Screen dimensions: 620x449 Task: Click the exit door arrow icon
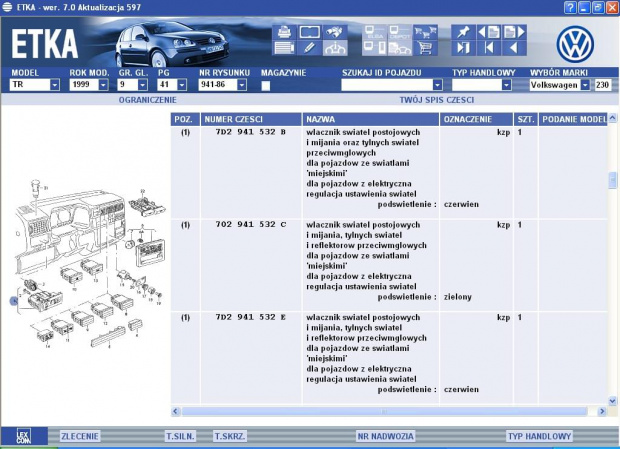click(x=463, y=48)
